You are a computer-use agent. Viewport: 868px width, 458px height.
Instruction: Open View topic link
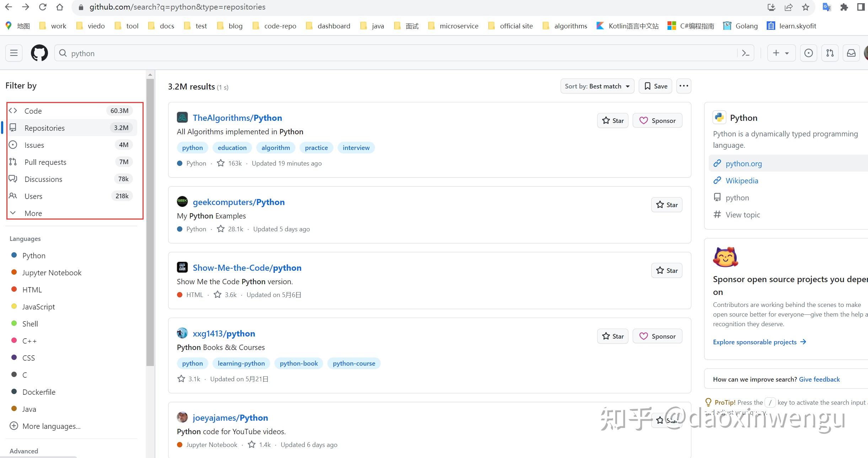tap(743, 215)
